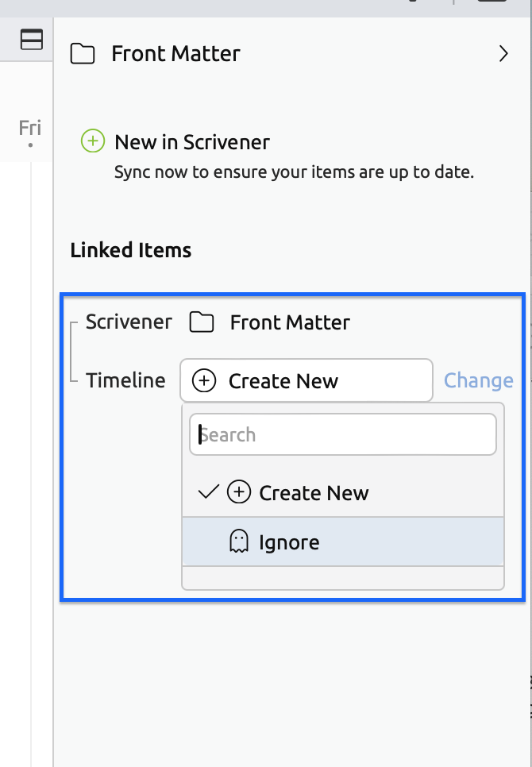Click the green plus icon by New in Scrivener
The image size is (532, 767).
tap(93, 142)
